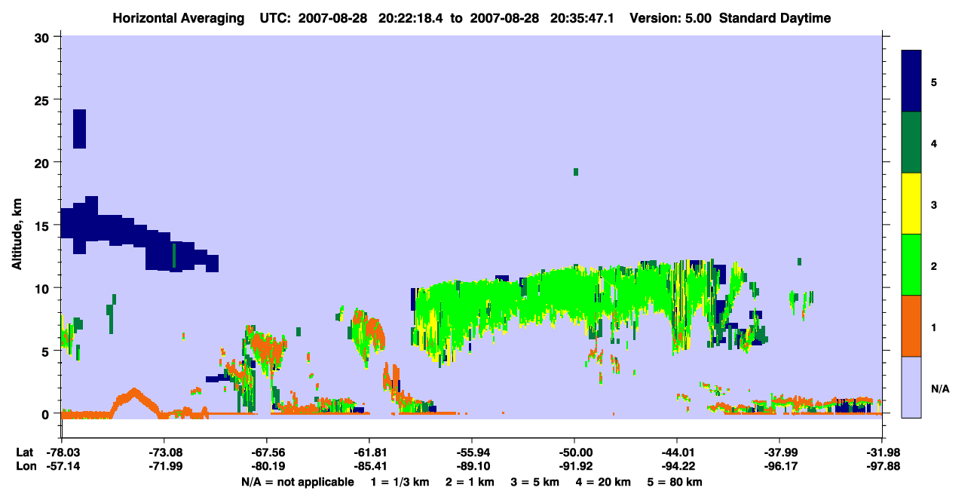Click latitude value '-50.00'
The image size is (980, 503).
574,452
